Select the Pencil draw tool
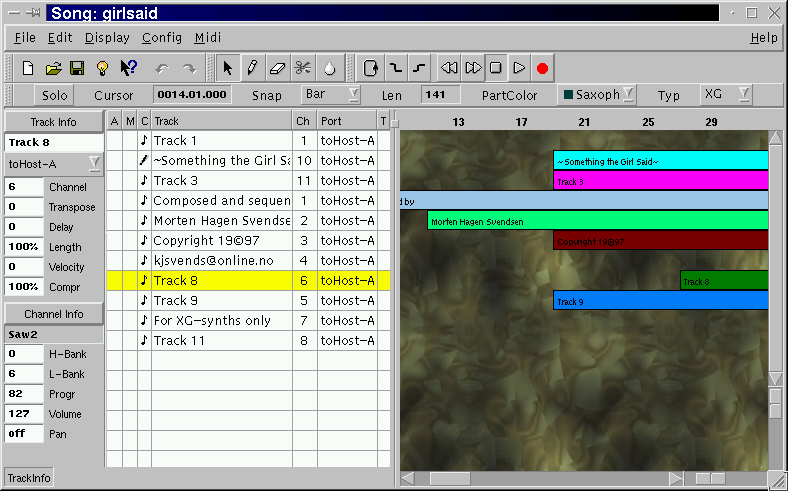788x491 pixels. tap(252, 68)
